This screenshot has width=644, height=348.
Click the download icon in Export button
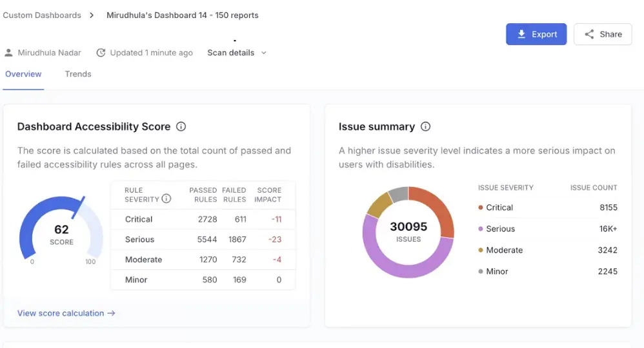click(x=521, y=34)
